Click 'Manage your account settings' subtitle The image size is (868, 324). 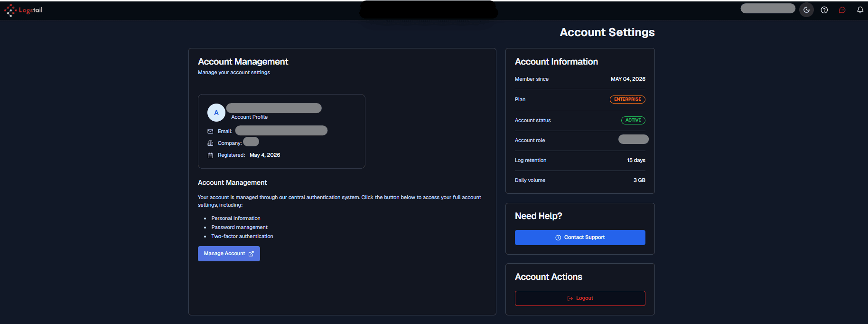click(234, 73)
